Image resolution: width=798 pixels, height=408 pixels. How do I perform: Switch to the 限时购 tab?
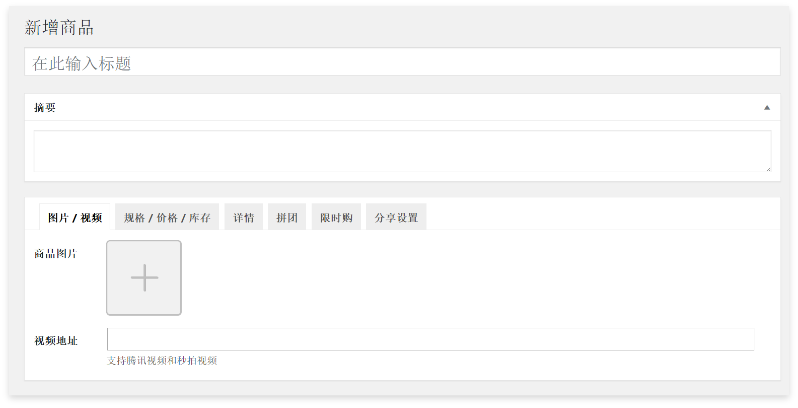(336, 217)
